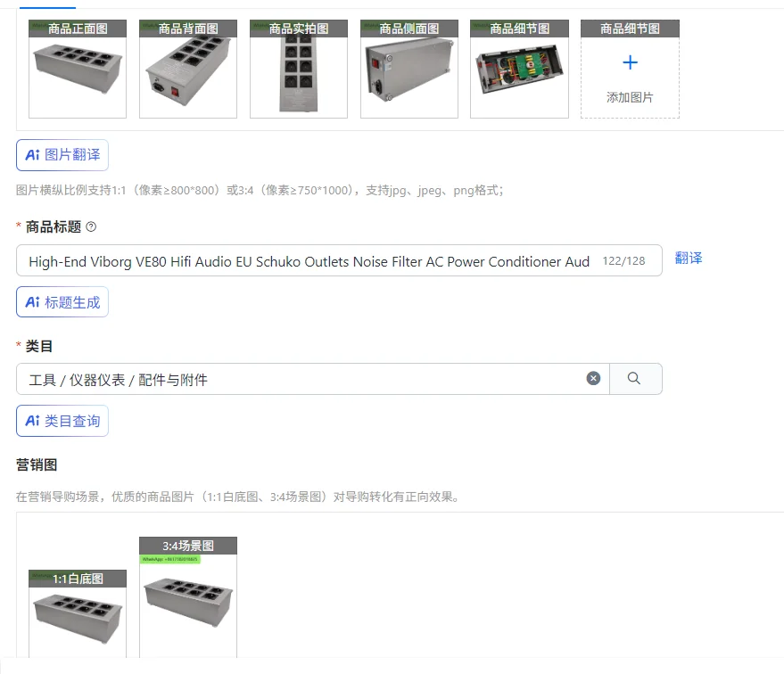
Task: Select the 商品背面图 thumbnail
Action: pos(188,69)
